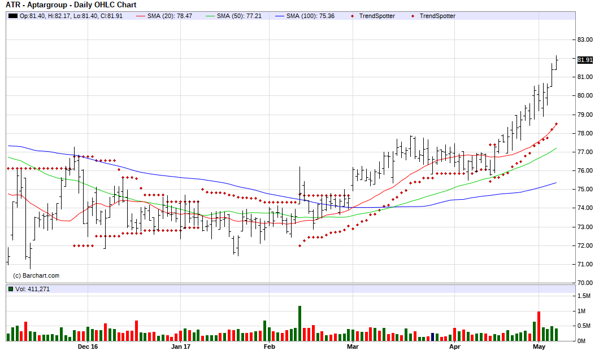Click the blue SMA (100) legend line
This screenshot has width=599, height=364.
(x=280, y=16)
